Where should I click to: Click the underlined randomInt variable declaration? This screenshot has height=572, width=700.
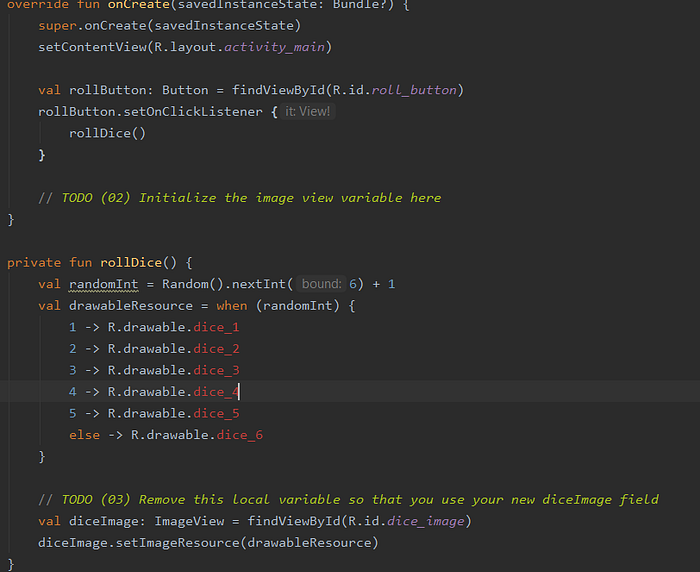104,284
